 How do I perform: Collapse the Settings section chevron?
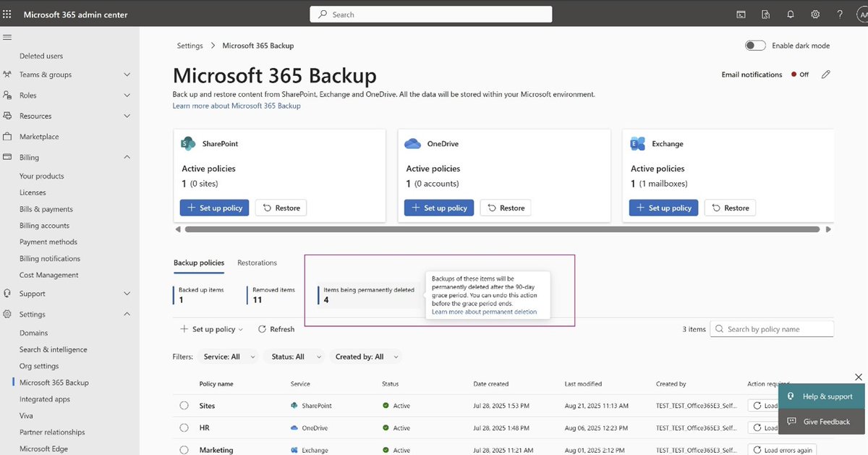[127, 315]
